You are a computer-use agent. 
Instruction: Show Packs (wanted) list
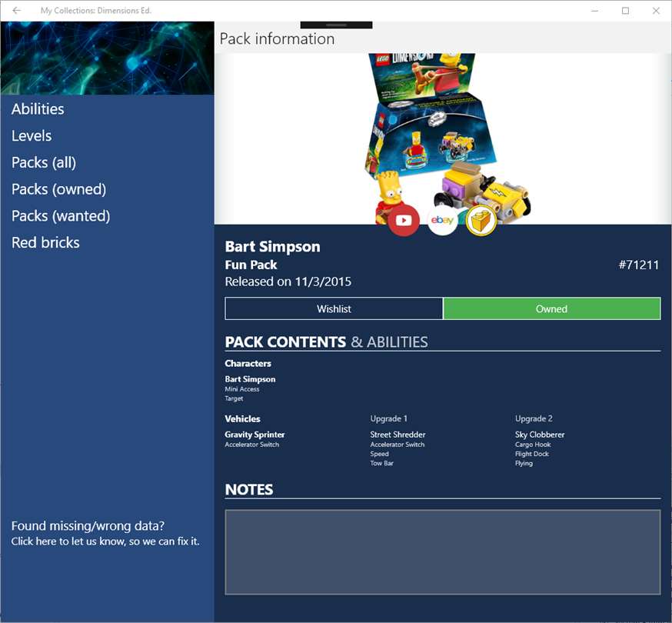61,215
